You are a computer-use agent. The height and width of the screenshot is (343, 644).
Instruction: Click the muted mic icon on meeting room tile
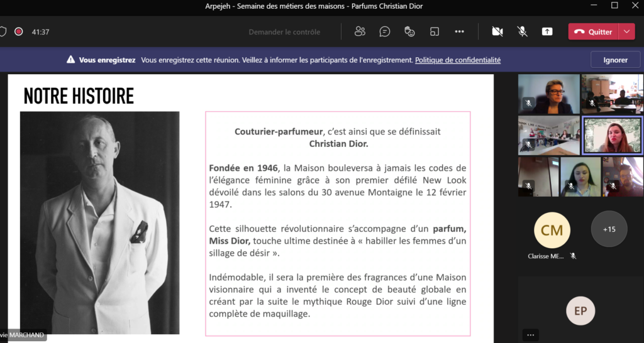click(x=528, y=144)
